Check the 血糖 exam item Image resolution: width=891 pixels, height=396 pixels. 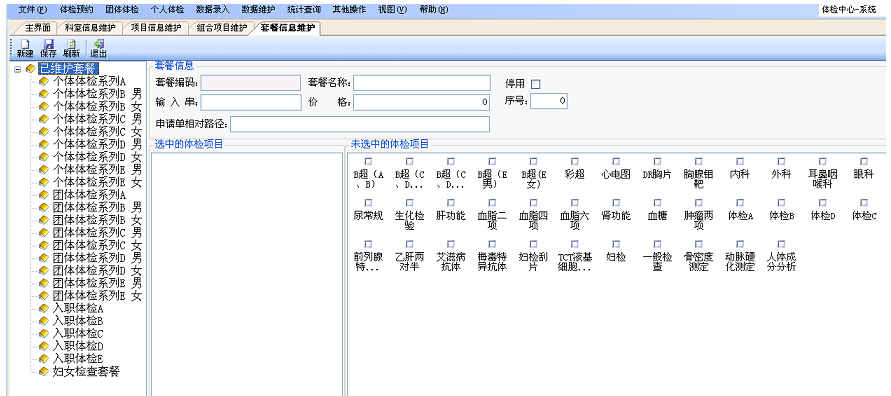point(657,203)
